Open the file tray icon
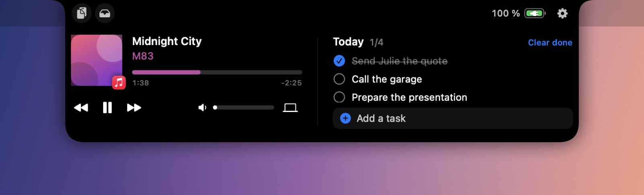 coord(105,13)
